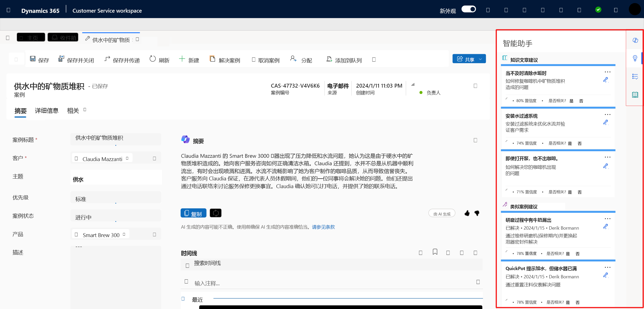Viewport: 644px width, 309px height.
Task: Open the 主页 tab
Action: click(31, 37)
